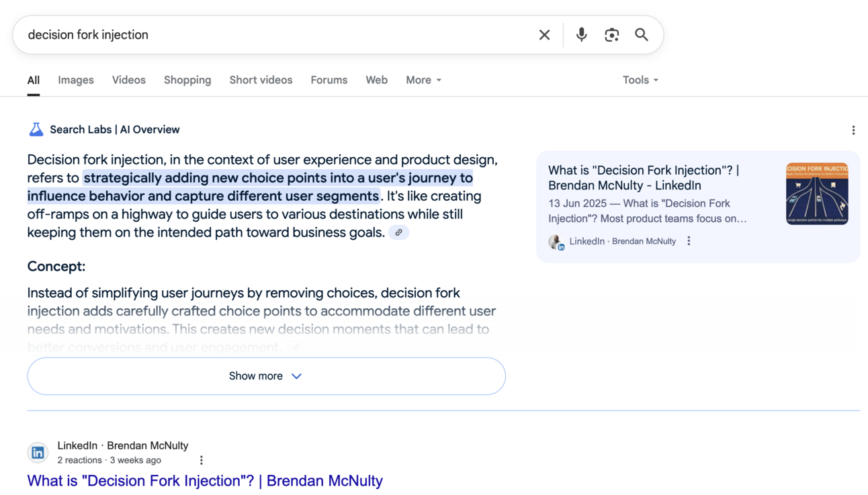
Task: Click the source link chip after first paragraph
Action: [x=398, y=232]
